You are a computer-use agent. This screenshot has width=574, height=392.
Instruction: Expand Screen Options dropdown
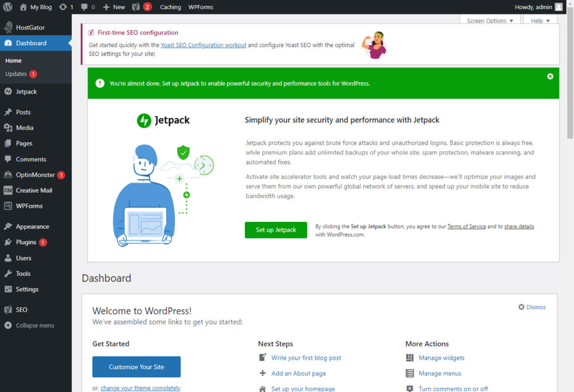[x=490, y=20]
